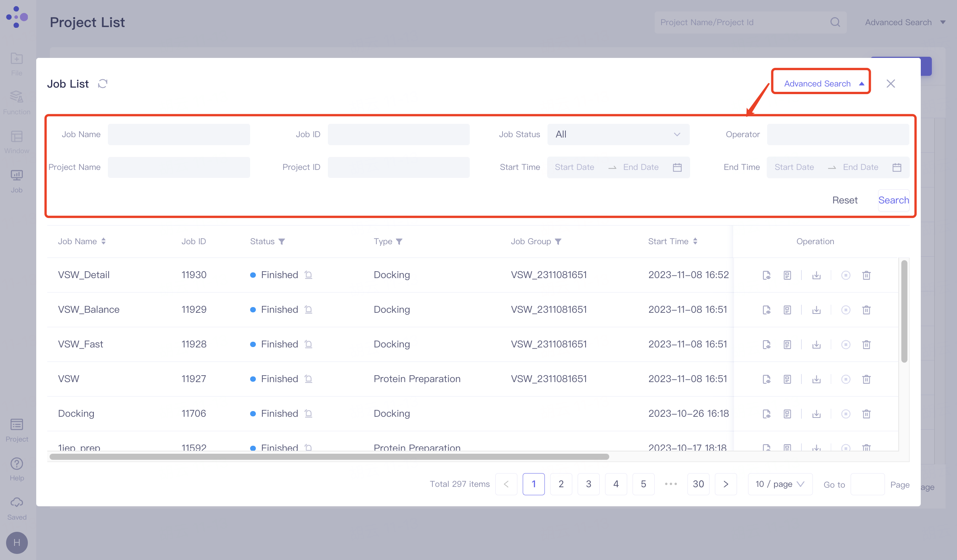The height and width of the screenshot is (560, 957).
Task: Delete the Docking job 11706
Action: click(866, 414)
